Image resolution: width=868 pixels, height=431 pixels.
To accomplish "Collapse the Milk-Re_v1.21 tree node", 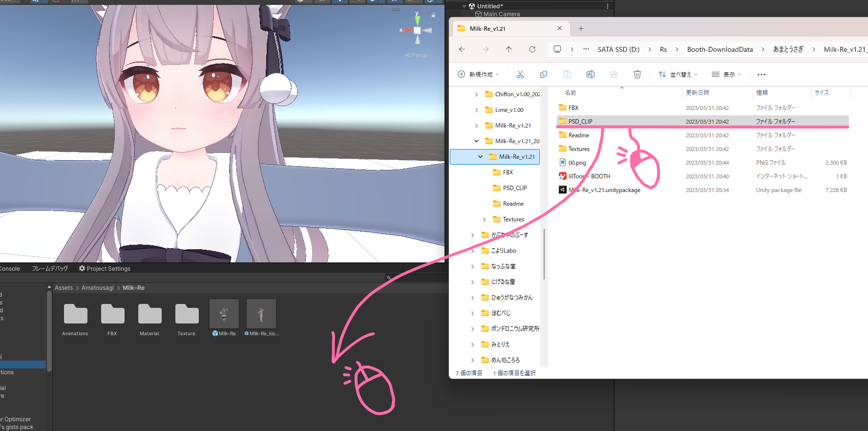I will pos(480,157).
